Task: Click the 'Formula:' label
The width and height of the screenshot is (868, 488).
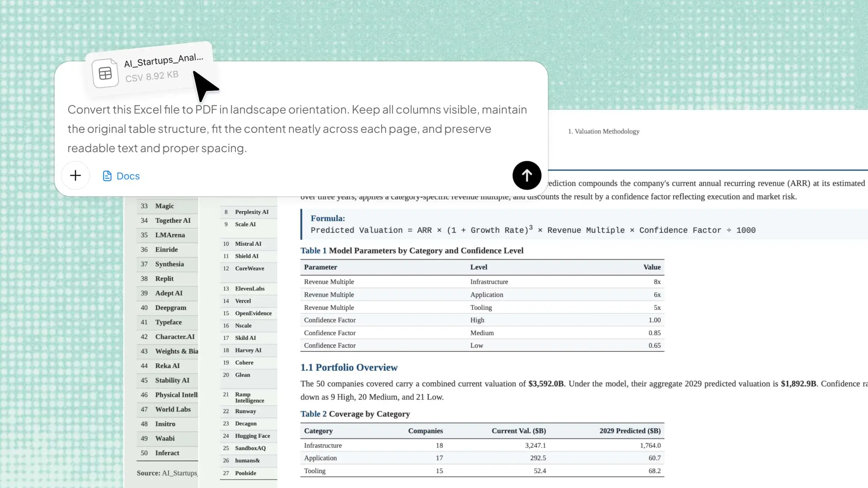Action: [328, 218]
